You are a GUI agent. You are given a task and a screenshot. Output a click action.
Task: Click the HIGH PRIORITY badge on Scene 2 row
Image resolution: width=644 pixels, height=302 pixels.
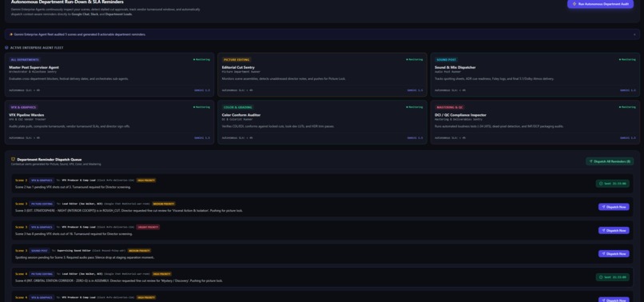(x=146, y=181)
